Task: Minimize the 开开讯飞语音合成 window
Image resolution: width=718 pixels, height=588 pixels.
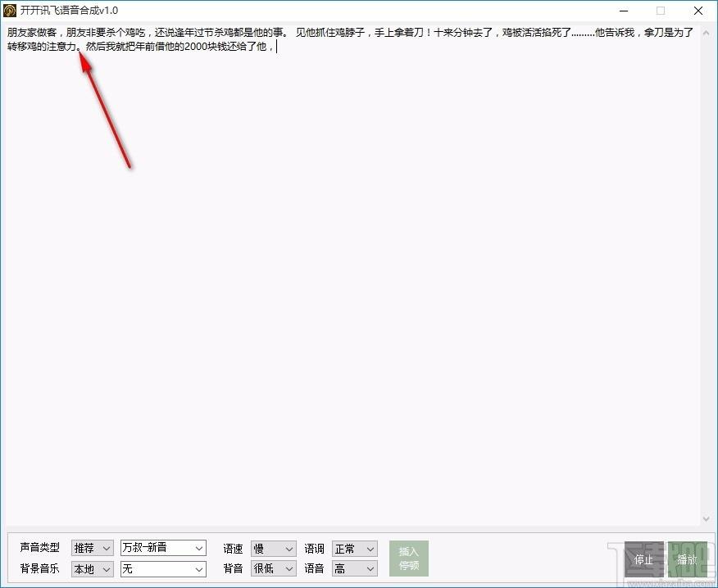Action: 624,11
